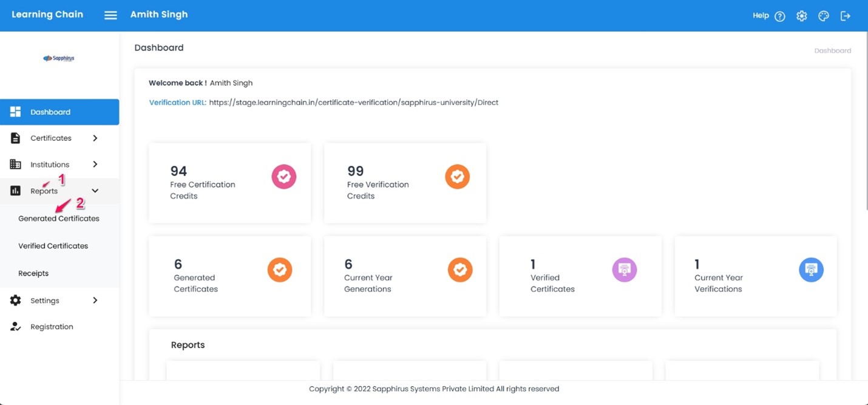Open the Registration page link
The height and width of the screenshot is (405, 868).
52,327
